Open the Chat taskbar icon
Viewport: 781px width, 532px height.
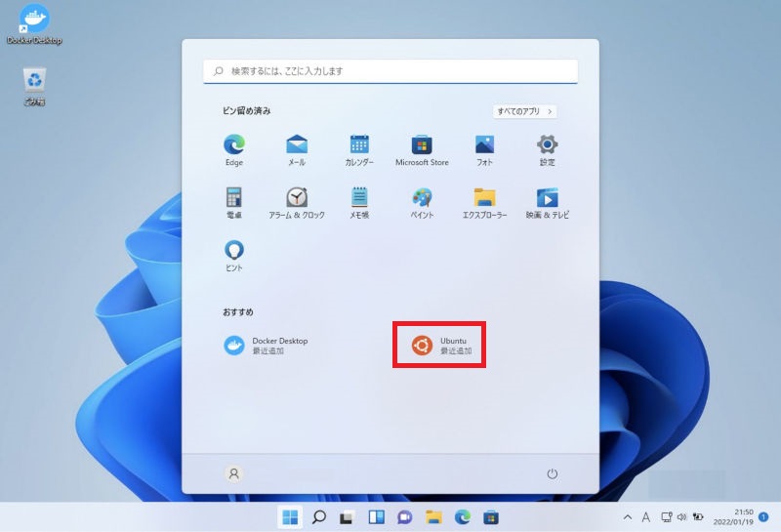(x=405, y=517)
